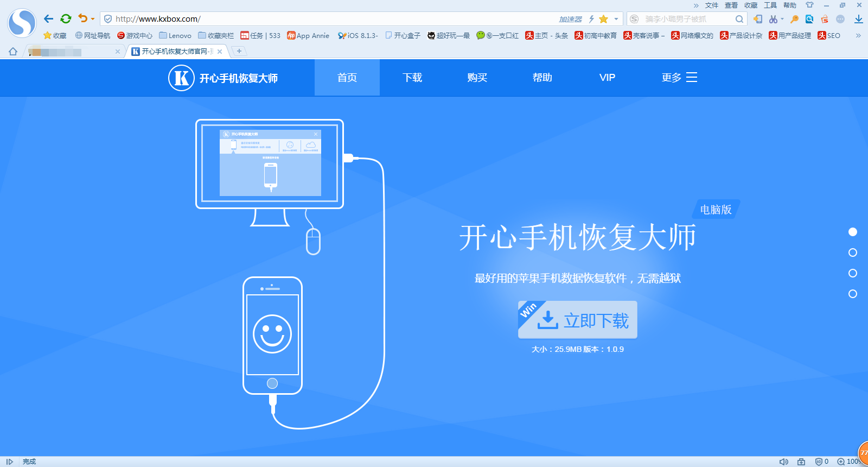
Task: Expand the address bar history dropdown arrow
Action: point(616,19)
